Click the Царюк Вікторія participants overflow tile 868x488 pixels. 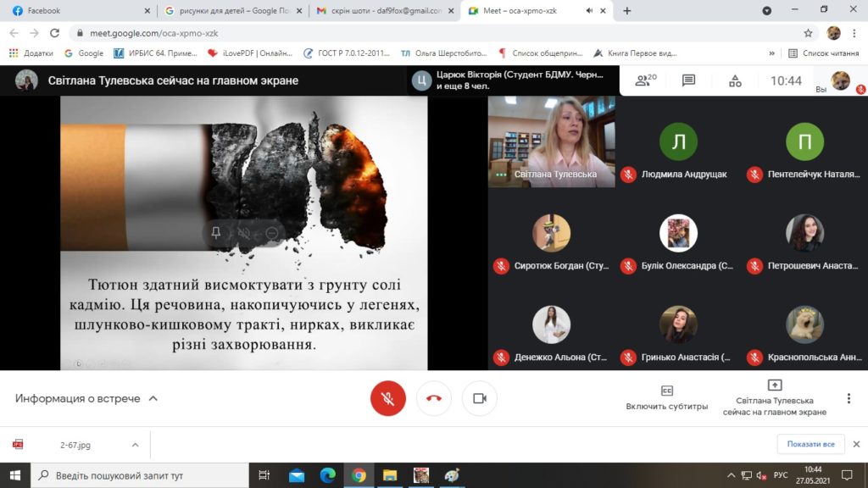pos(513,80)
